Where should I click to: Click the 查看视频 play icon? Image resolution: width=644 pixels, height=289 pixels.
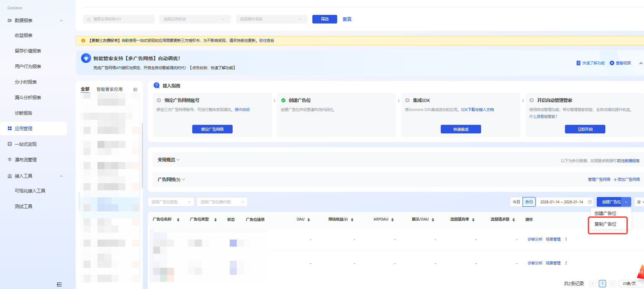[x=612, y=63]
